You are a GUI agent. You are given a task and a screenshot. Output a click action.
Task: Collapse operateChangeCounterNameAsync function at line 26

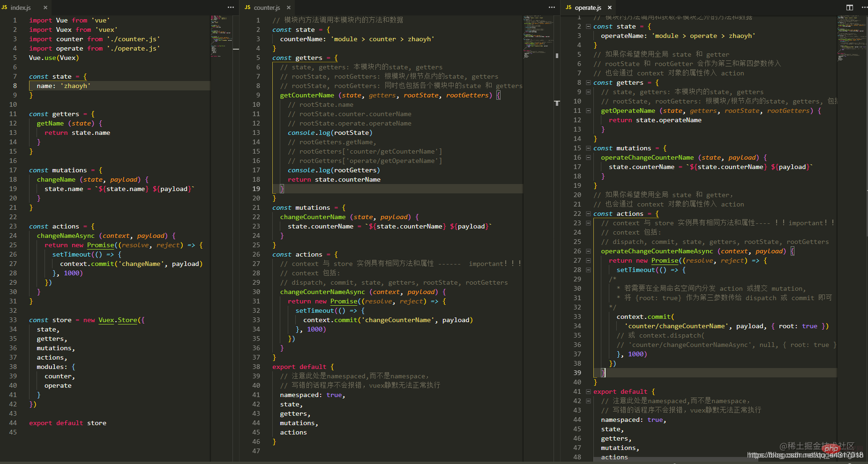pos(588,251)
